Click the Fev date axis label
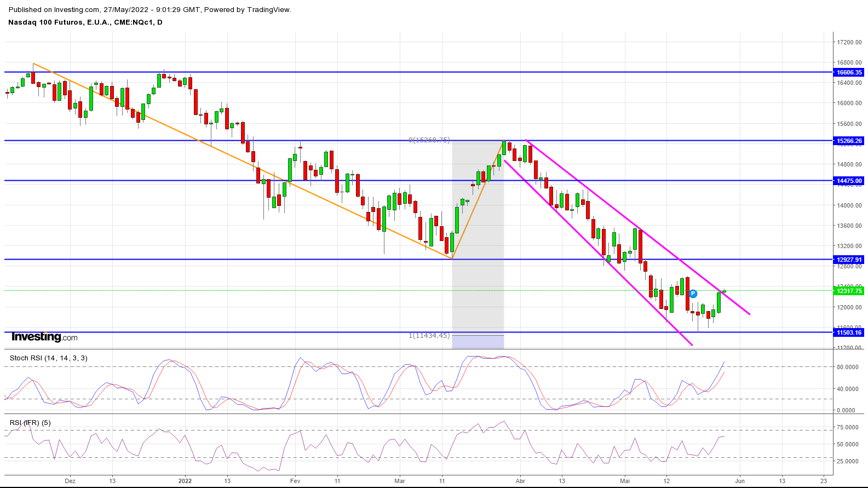The image size is (868, 488). (295, 481)
